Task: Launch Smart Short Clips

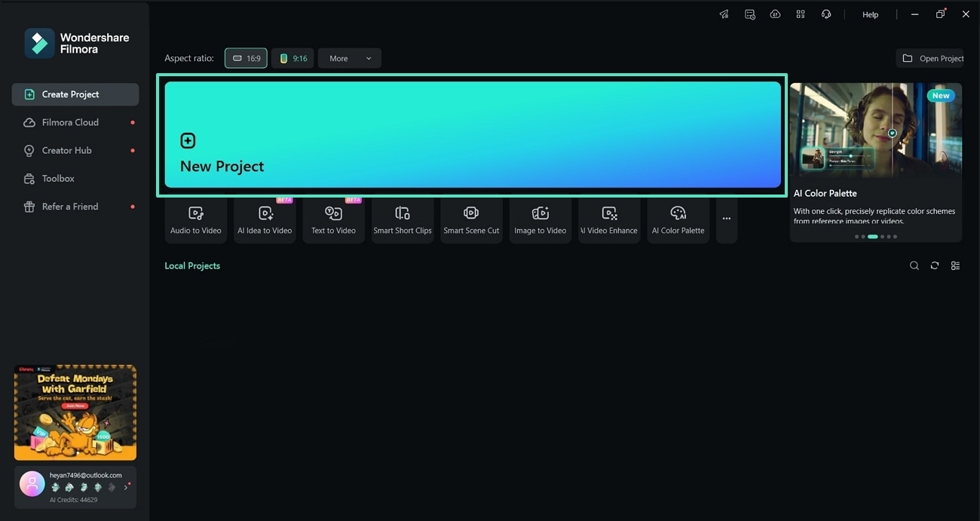Action: pyautogui.click(x=402, y=219)
